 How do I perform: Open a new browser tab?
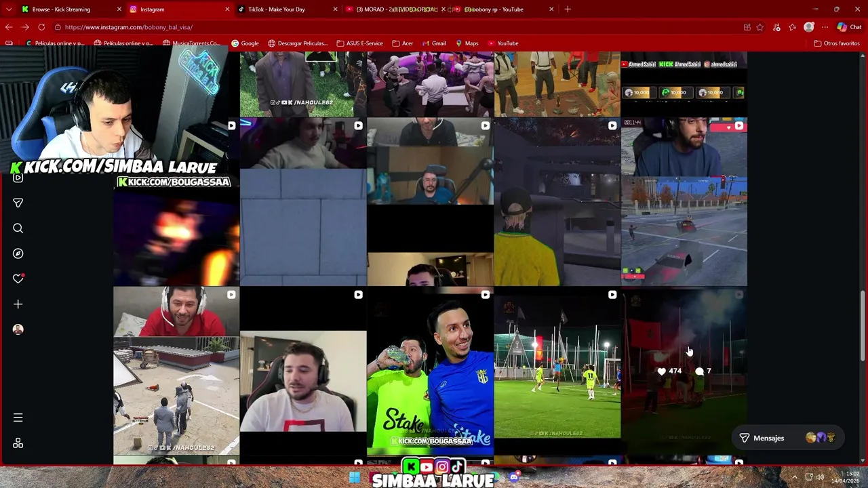tap(568, 9)
